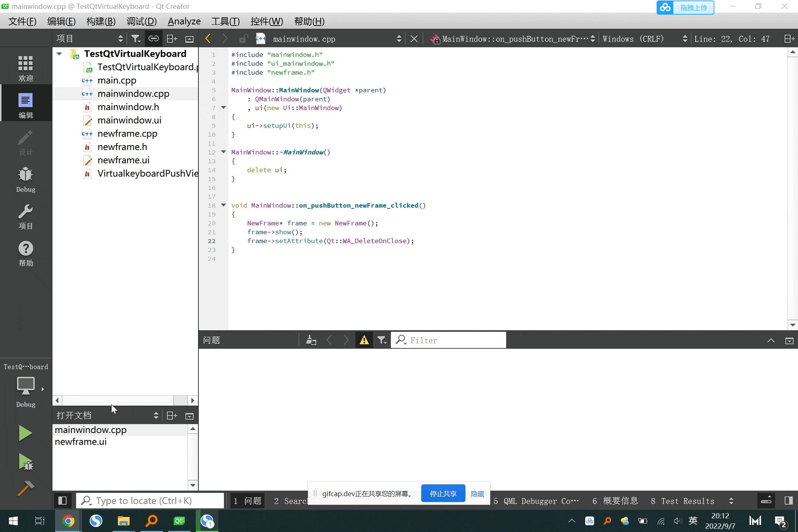Screen dimensions: 798x532
Task: Click the project tree horizontal scrollbar track
Action: (117, 400)
